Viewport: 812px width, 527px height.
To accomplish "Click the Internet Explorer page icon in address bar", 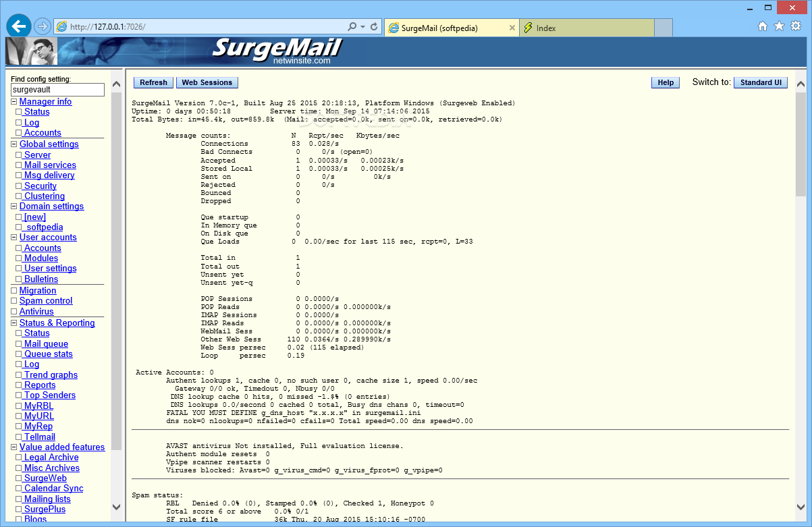I will click(62, 27).
